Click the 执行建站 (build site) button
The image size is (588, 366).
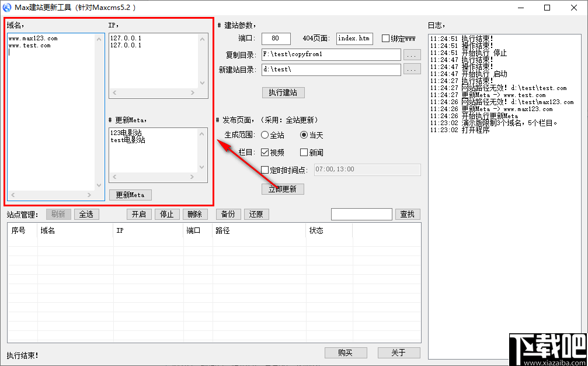[283, 92]
